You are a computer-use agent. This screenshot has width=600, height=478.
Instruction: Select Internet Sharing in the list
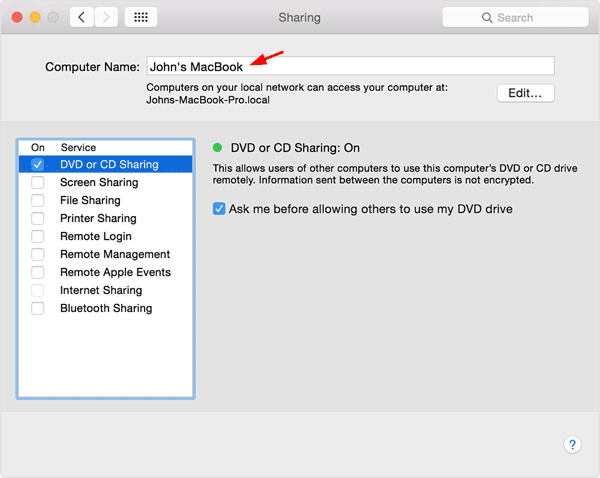(x=100, y=291)
